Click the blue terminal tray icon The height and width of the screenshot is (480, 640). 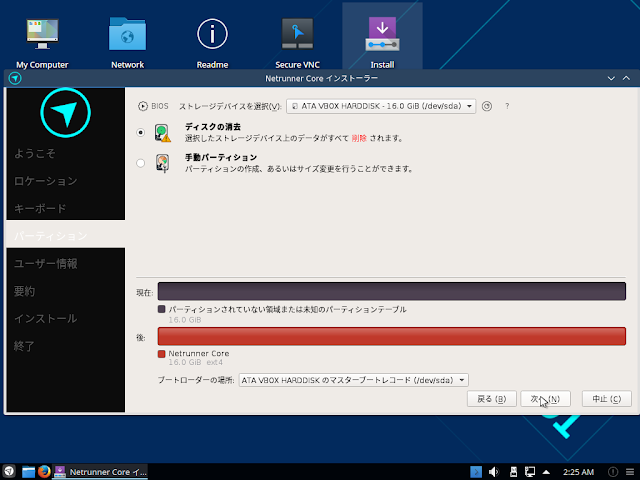click(476, 472)
